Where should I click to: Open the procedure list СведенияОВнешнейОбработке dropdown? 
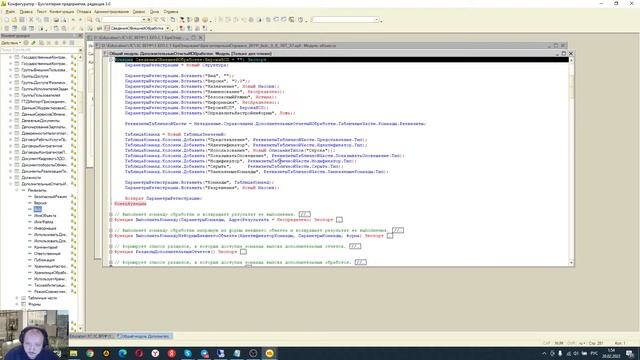click(x=168, y=28)
